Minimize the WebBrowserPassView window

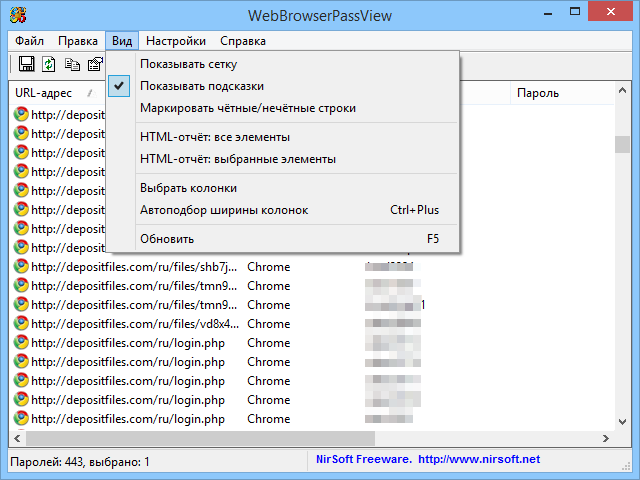(548, 13)
